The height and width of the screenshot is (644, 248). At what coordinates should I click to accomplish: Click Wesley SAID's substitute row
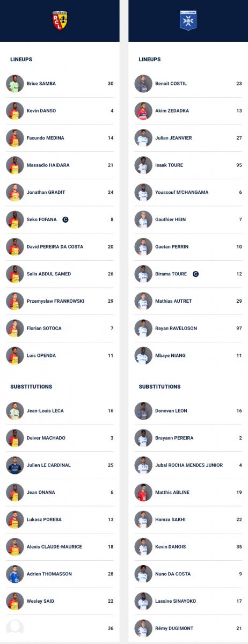click(x=60, y=601)
